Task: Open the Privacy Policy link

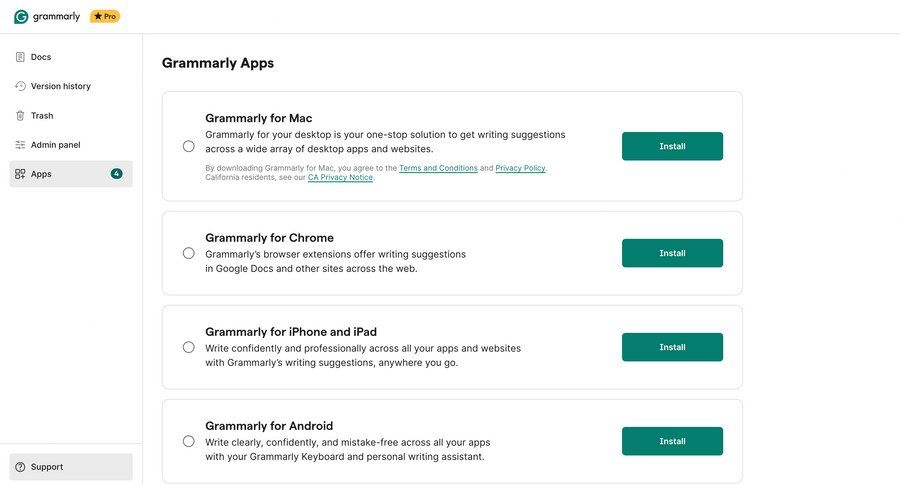Action: pyautogui.click(x=520, y=168)
